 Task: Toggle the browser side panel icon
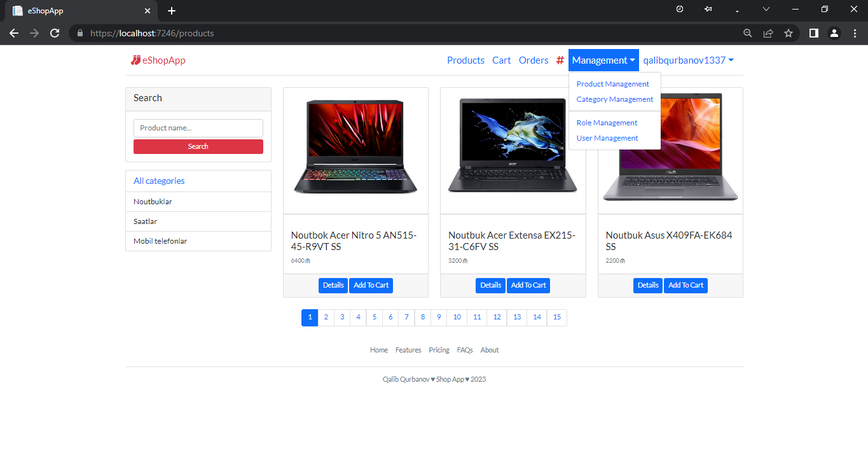click(813, 33)
